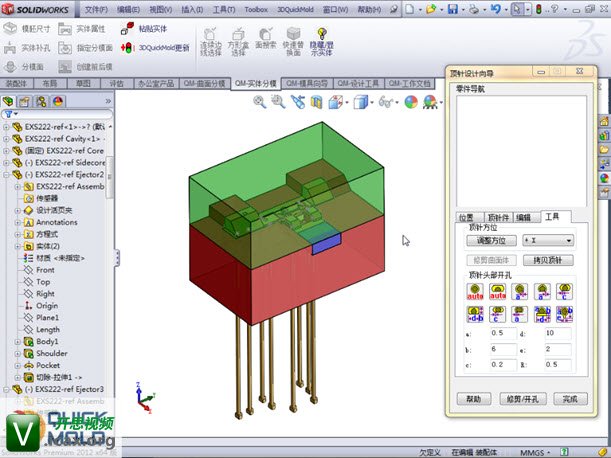The image size is (611, 458).
Task: Choose the 连续边线选择 edge selection icon
Action: pyautogui.click(x=210, y=34)
